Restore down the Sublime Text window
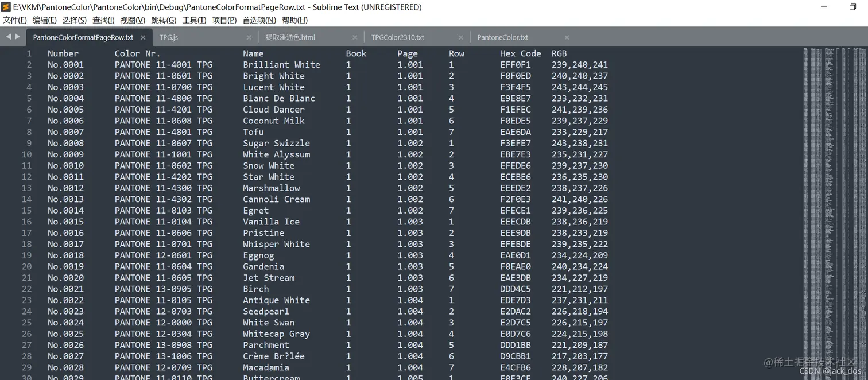 coord(852,7)
